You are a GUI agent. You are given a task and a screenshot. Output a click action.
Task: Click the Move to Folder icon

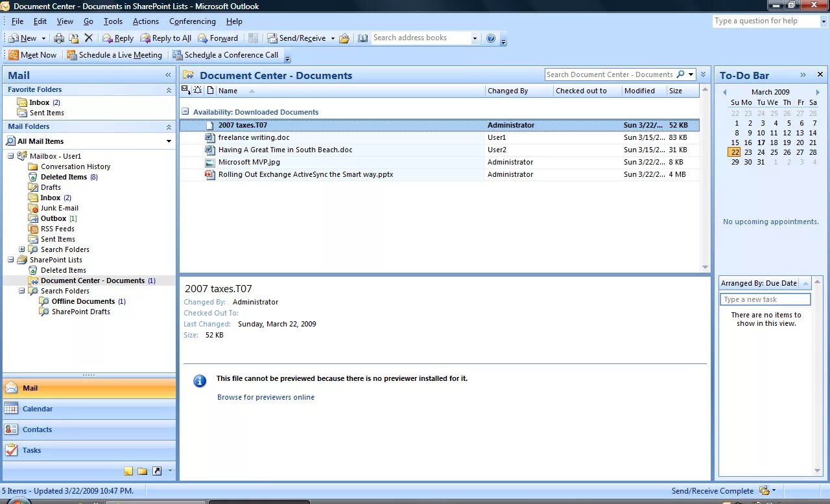[74, 38]
